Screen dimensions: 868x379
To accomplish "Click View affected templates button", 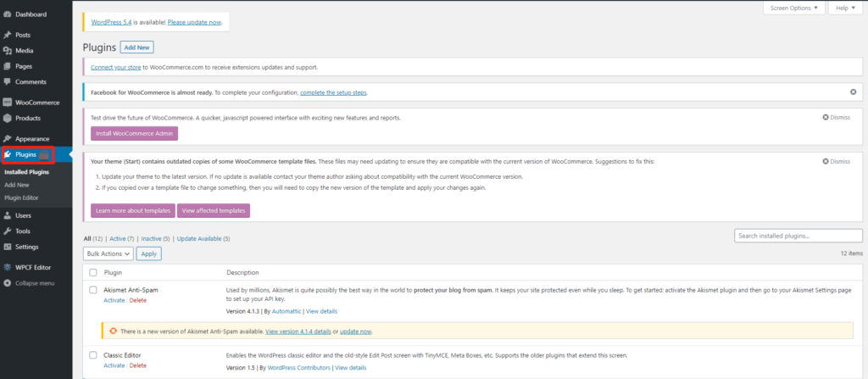I will (x=213, y=210).
